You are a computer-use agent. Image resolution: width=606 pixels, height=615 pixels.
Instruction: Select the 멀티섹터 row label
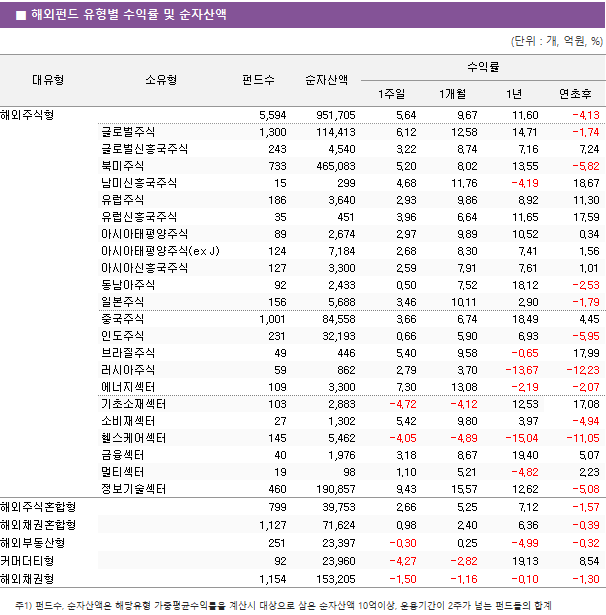[122, 472]
